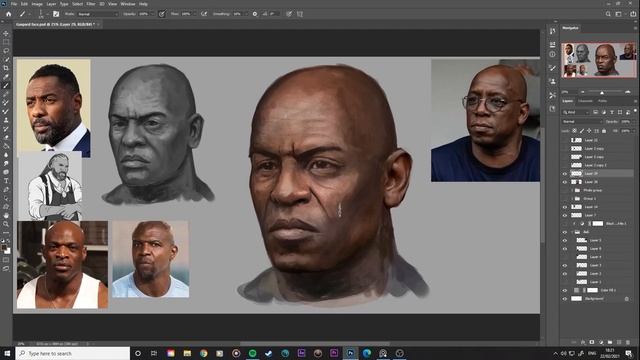Lock transparent pixels icon
The image size is (640, 360).
point(574,131)
